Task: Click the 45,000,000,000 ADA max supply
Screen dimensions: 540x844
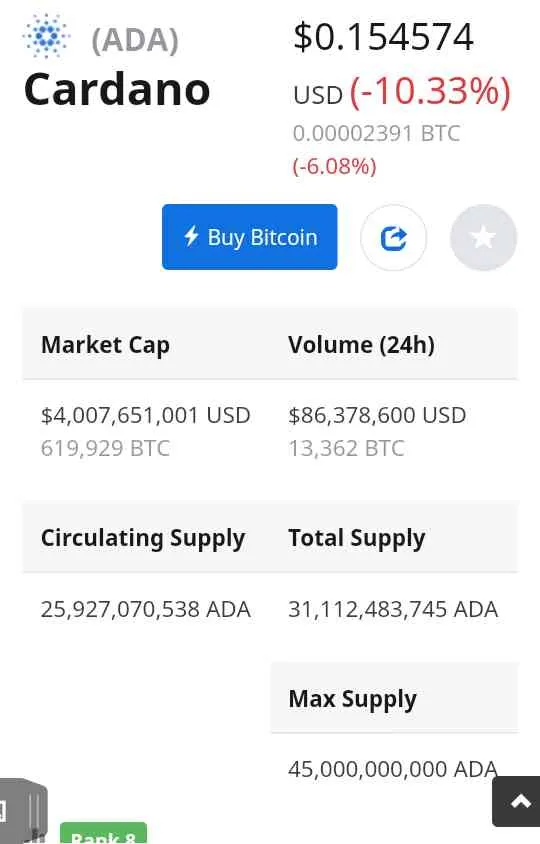Action: (x=393, y=769)
